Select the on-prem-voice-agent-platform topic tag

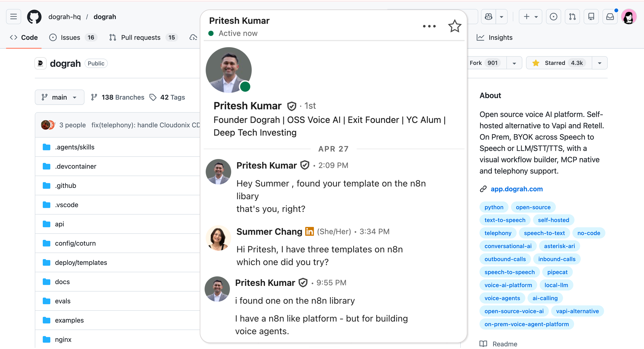(x=527, y=324)
